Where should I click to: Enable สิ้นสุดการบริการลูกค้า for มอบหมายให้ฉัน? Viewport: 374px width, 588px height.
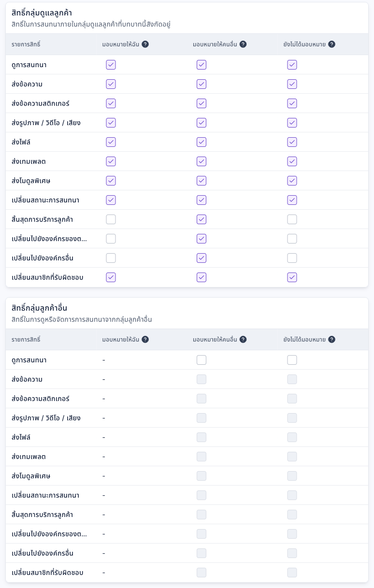click(x=111, y=219)
